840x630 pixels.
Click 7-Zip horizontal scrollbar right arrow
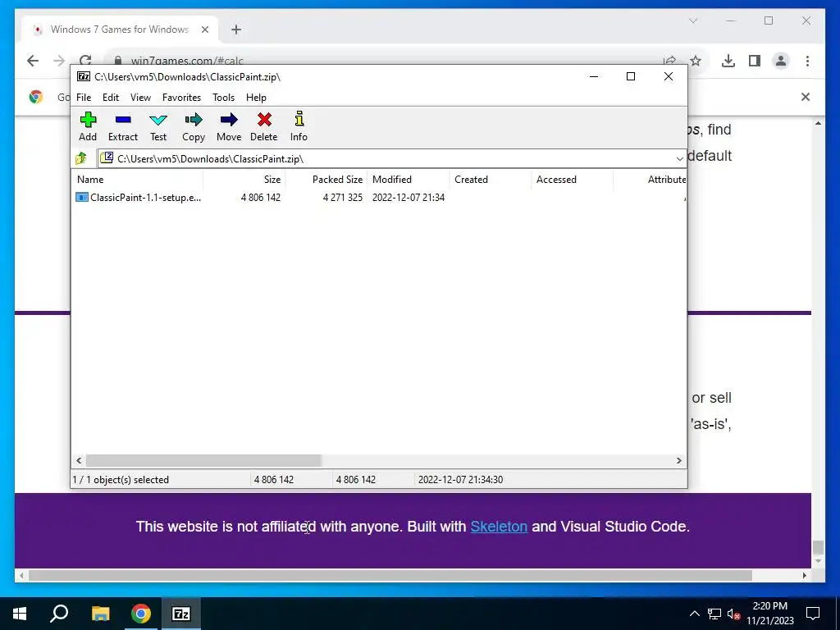point(678,461)
